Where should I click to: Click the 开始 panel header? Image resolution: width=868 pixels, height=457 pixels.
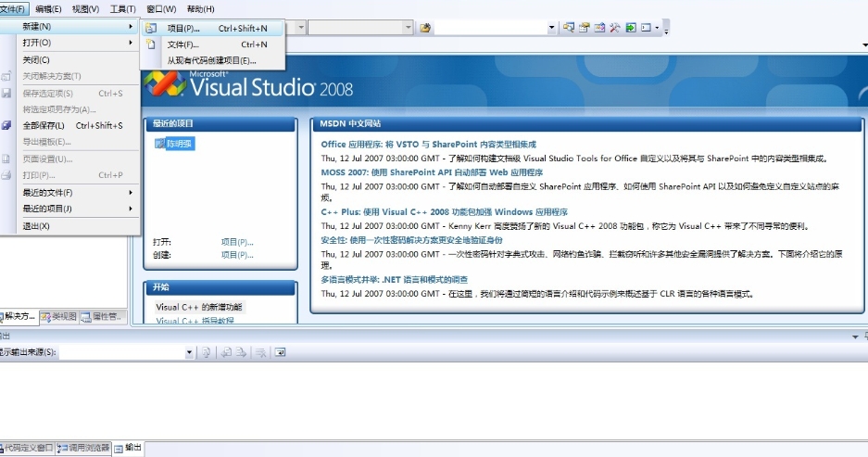click(220, 287)
